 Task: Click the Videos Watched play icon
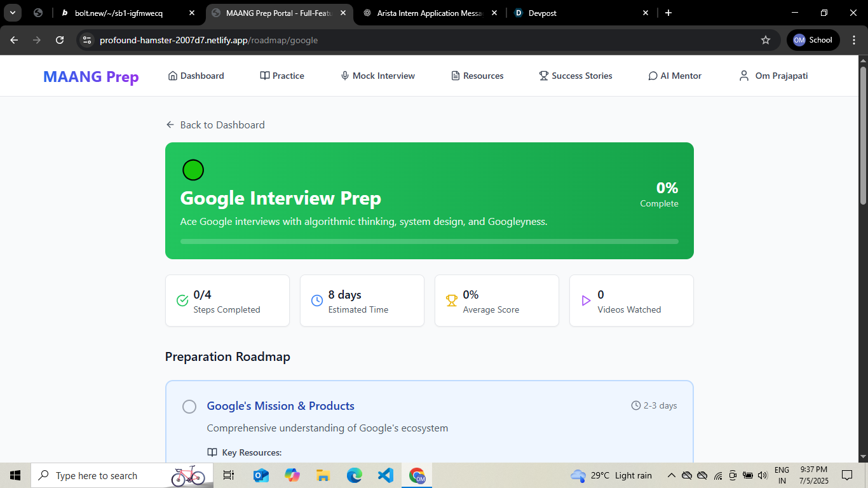(x=587, y=301)
